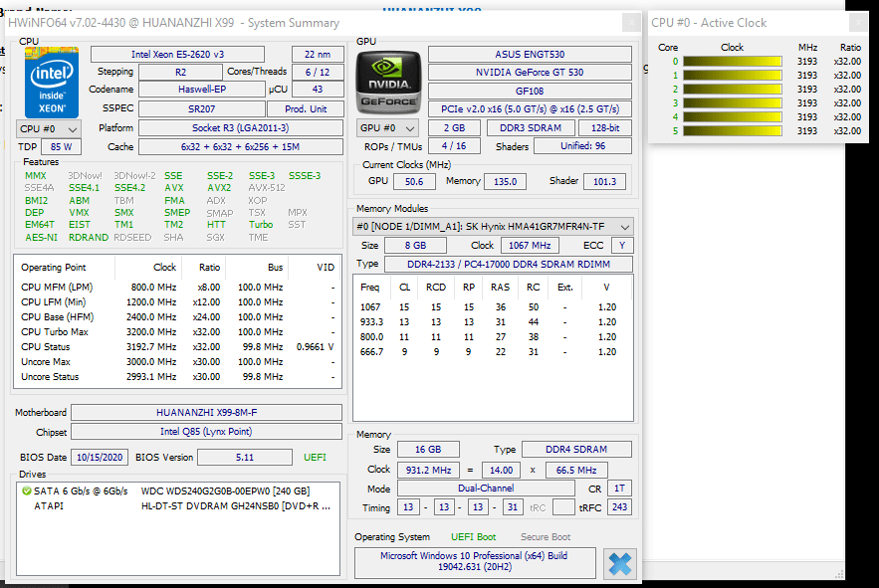Click the Codename Haswell-EP field

tap(202, 90)
